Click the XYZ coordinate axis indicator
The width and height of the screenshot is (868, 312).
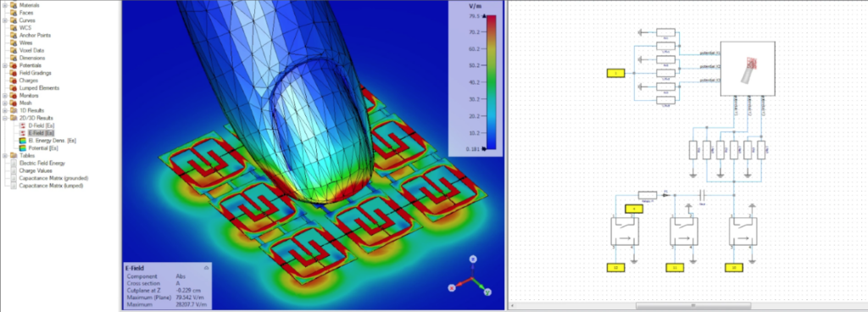click(470, 276)
